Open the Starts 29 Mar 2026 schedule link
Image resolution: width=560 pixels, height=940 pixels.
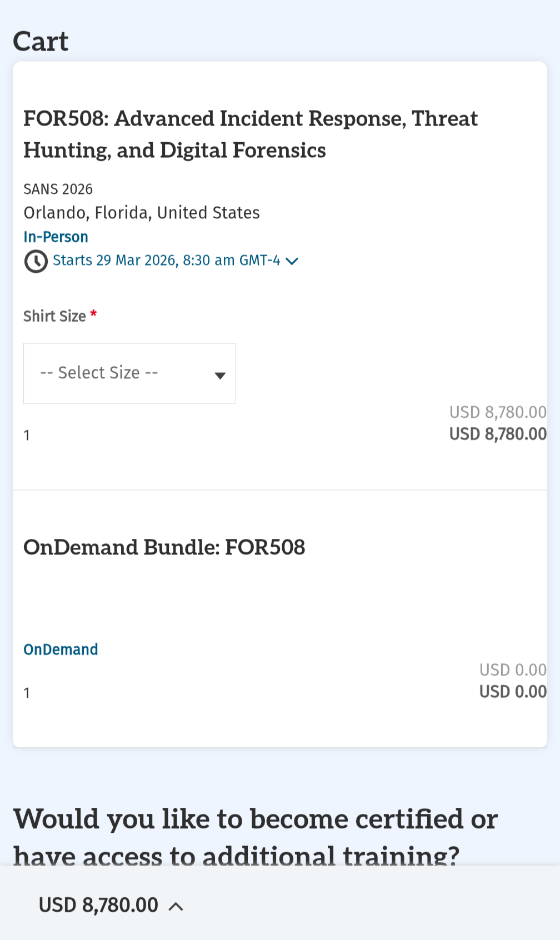tap(166, 261)
